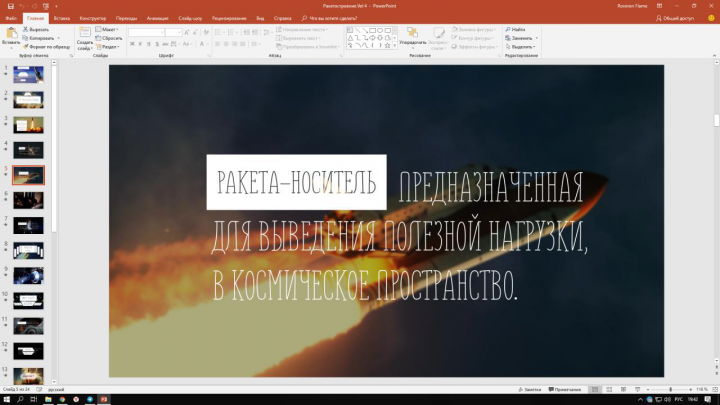This screenshot has height=405, width=720.
Task: Switch to the Вставка ribbon tab
Action: point(62,18)
